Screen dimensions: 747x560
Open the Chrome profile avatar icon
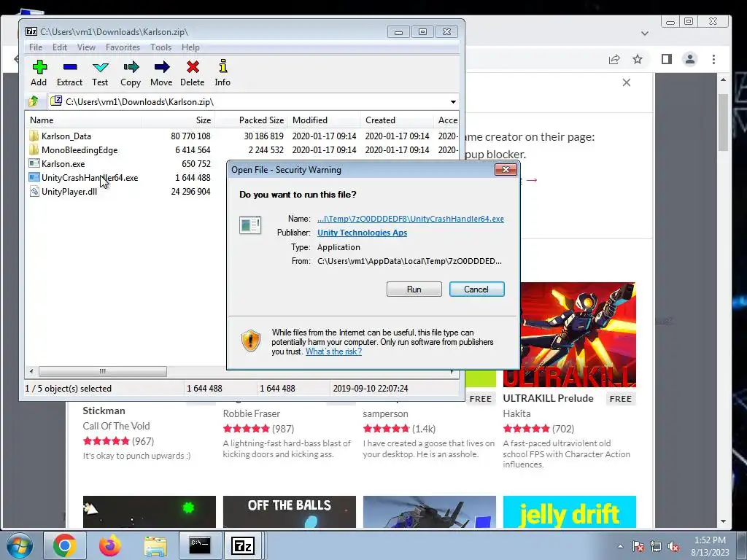point(690,59)
